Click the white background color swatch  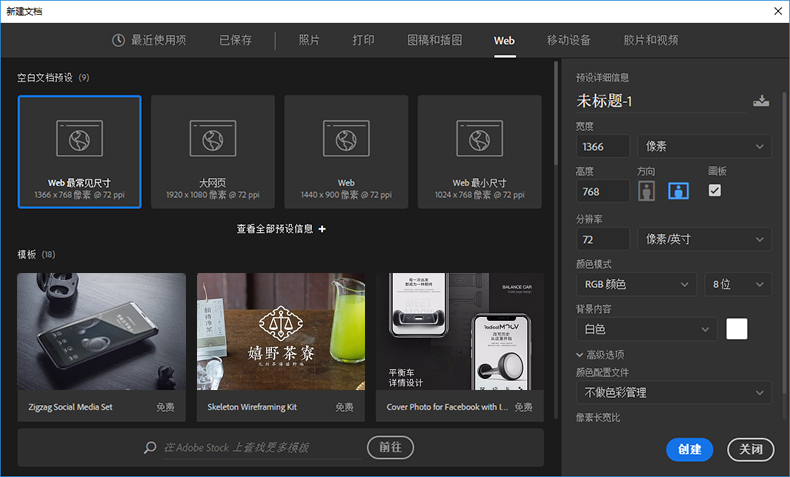[x=737, y=329]
